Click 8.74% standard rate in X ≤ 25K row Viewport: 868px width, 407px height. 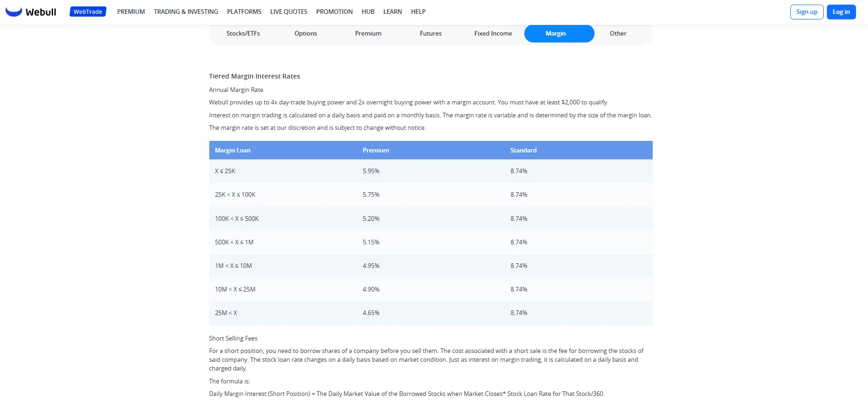pos(519,171)
